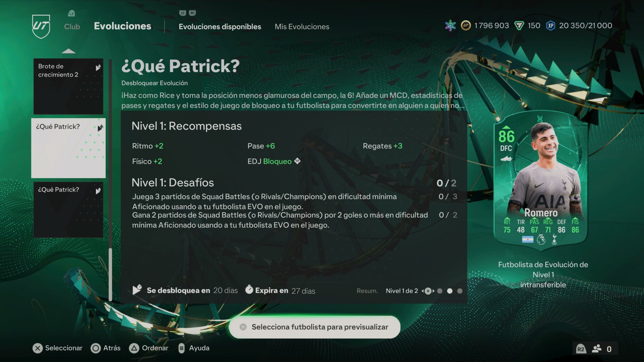Click Selecciona futbolista para previsualizar
Screen dimensions: 644x362
[x=315, y=327]
